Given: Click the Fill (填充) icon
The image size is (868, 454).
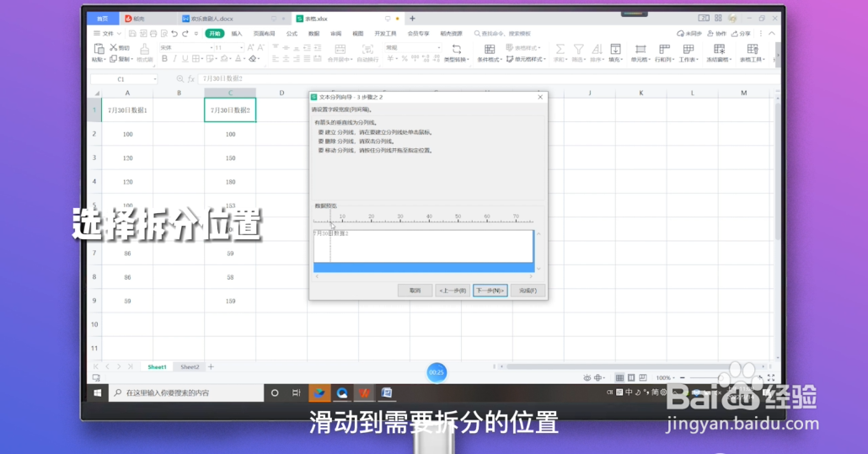Looking at the screenshot, I should click(615, 49).
